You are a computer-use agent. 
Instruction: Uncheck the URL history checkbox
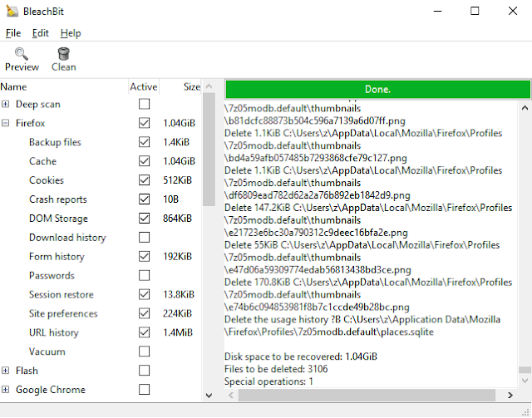pos(144,332)
